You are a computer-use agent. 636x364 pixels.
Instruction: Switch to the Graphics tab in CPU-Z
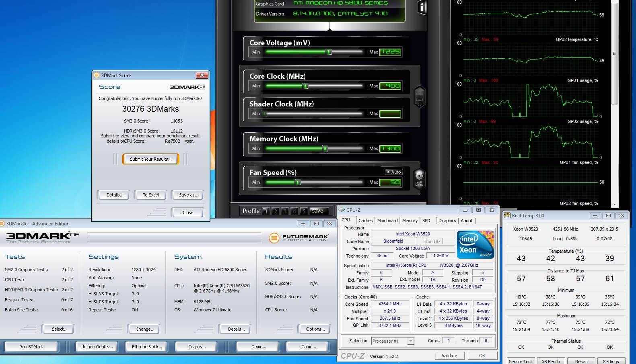tap(447, 221)
